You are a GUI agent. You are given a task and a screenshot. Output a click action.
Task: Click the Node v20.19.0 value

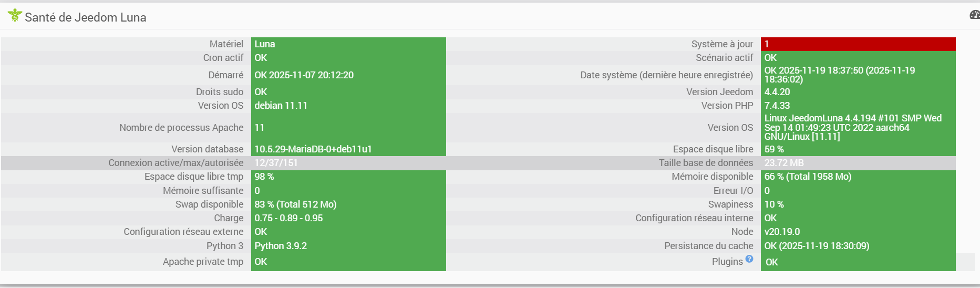pyautogui.click(x=782, y=232)
